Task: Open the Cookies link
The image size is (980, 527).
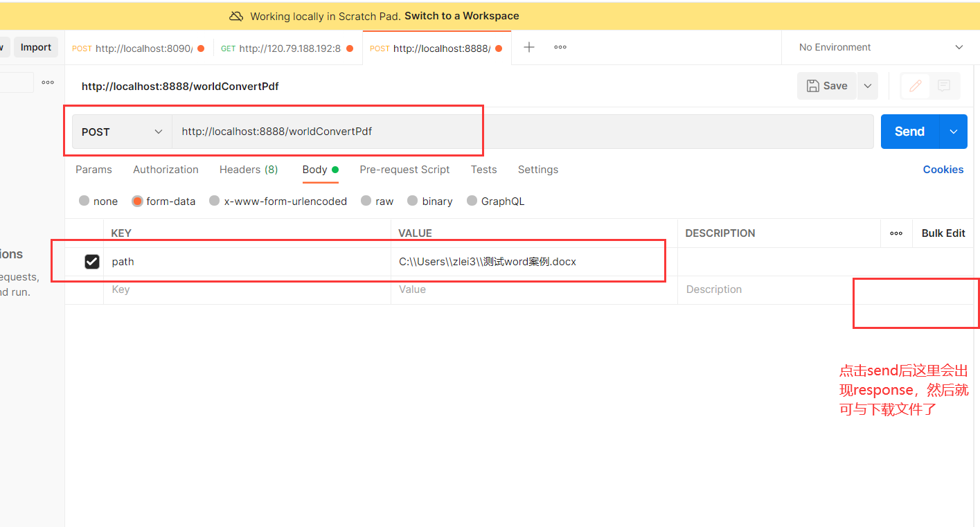Action: 943,170
